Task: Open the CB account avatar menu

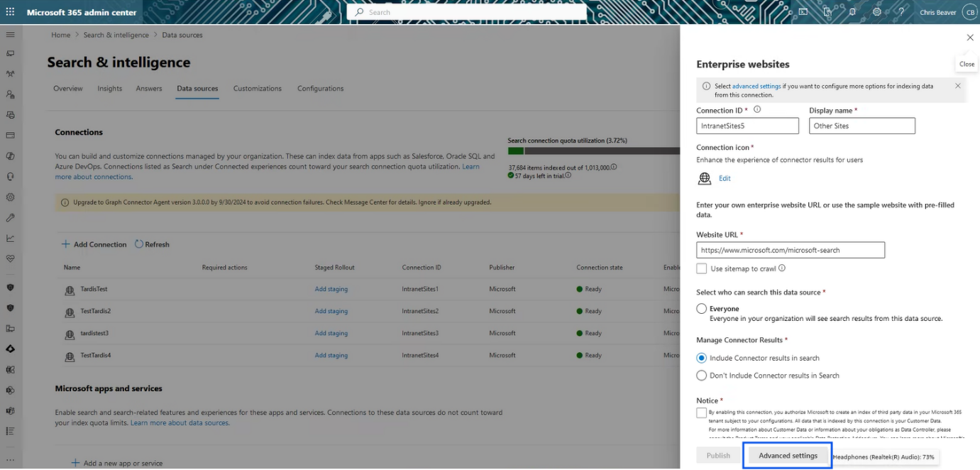Action: [x=969, y=12]
